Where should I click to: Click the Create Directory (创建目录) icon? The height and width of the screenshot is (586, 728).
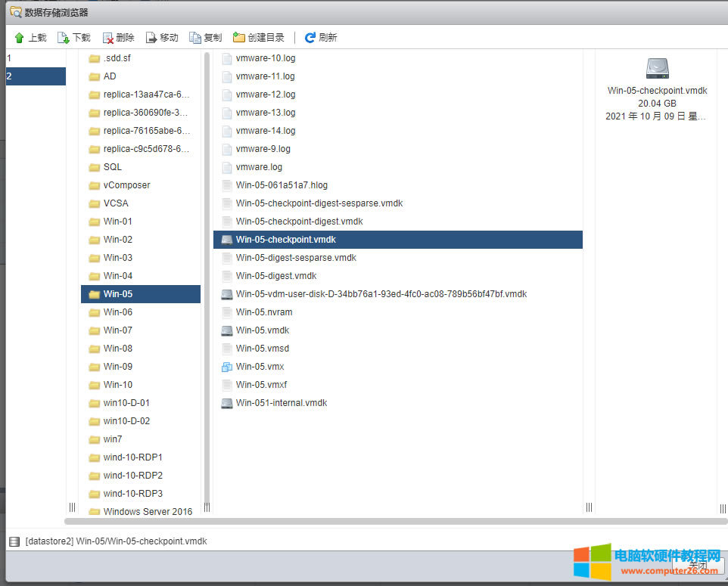click(239, 38)
